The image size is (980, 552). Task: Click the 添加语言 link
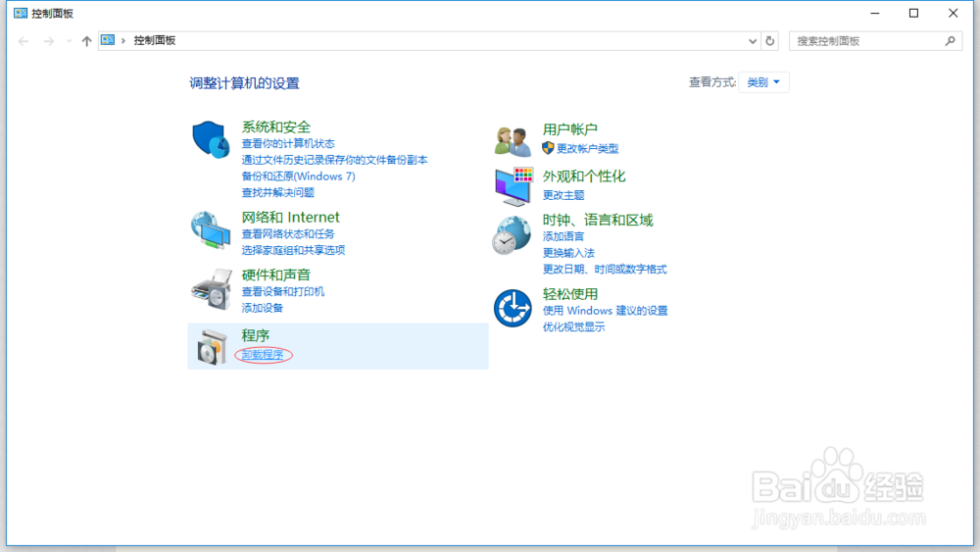click(563, 236)
